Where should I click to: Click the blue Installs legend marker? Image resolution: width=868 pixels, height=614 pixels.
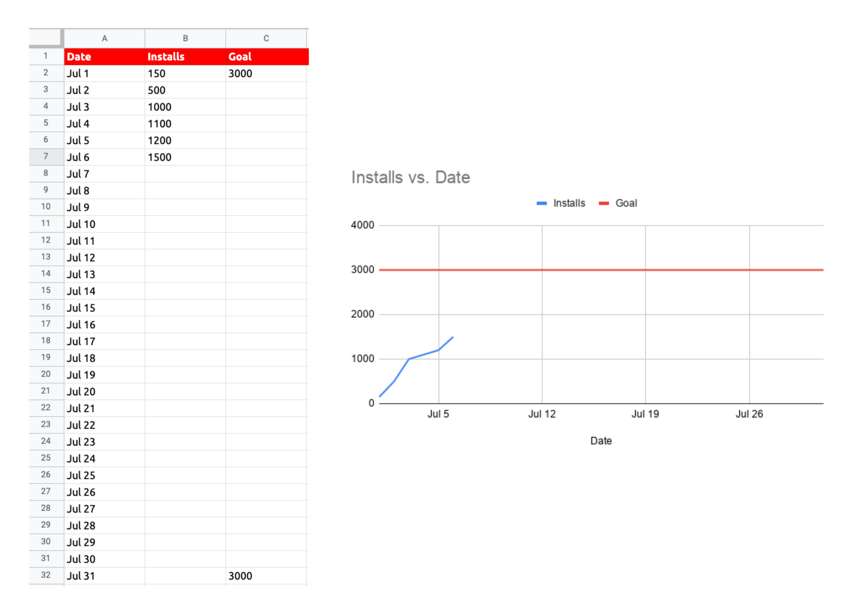[x=542, y=203]
